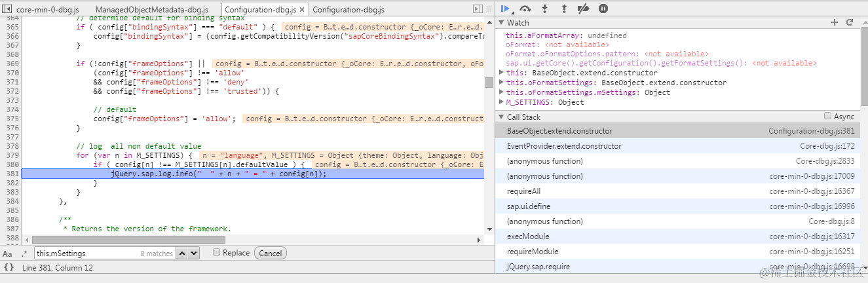
Task: Select requireAll call frame
Action: 677,191
